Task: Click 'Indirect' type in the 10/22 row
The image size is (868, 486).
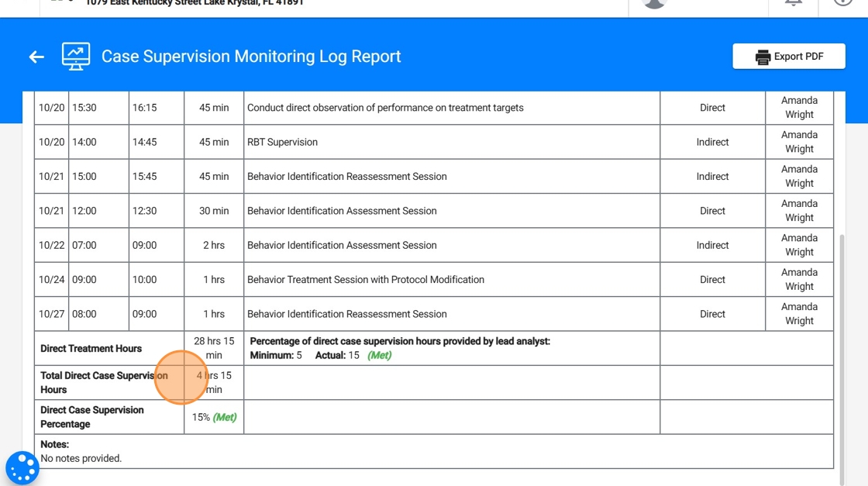Action: click(x=712, y=245)
